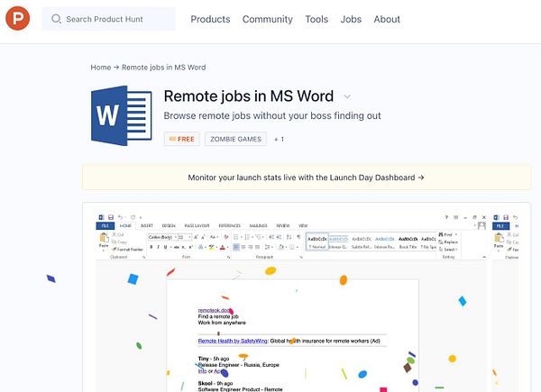Click the Paste clipboard icon
Screen dimensions: 541x392
tap(104, 238)
